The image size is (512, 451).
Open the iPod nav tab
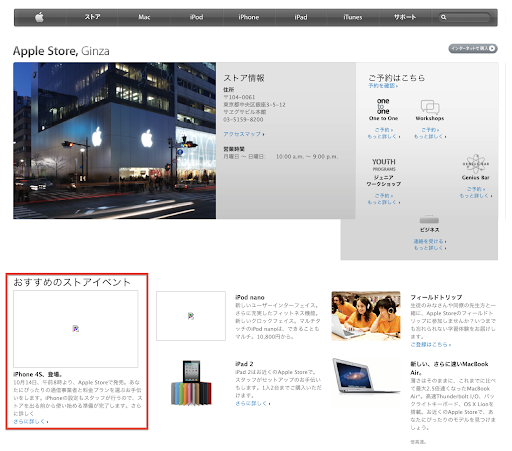coord(196,17)
